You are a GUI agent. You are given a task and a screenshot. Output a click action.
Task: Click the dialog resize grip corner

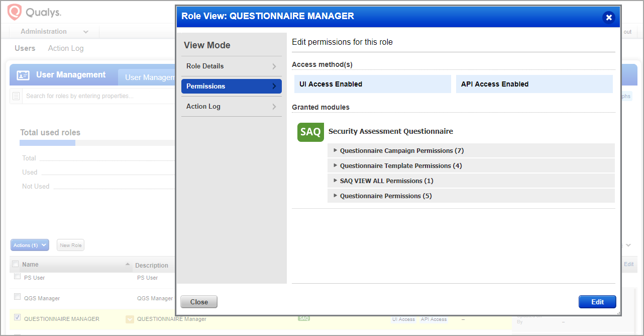618,313
